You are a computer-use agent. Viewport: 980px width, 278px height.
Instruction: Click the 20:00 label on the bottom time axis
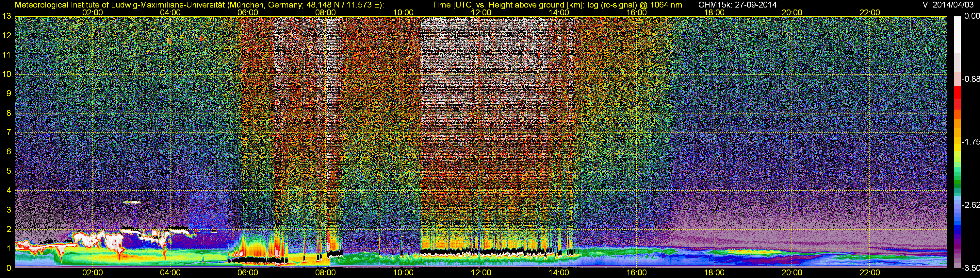tap(792, 273)
